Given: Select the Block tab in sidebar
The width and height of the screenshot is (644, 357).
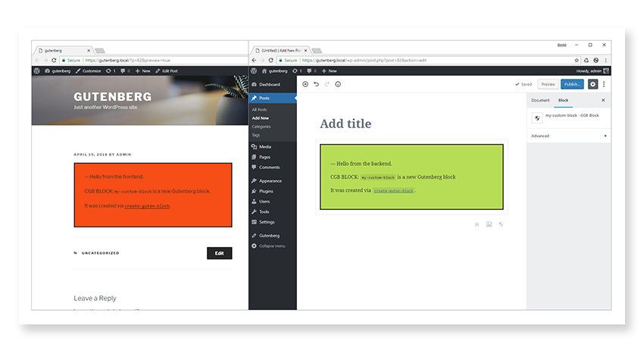Looking at the screenshot, I should pos(563,100).
